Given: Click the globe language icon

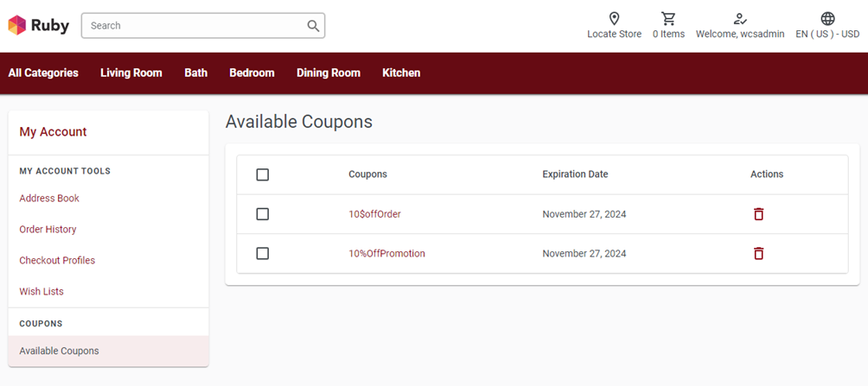Looking at the screenshot, I should [827, 19].
